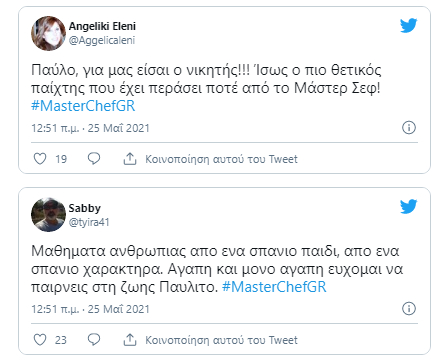Click the Sabby display name
This screenshot has height=361, width=436.
tap(85, 208)
